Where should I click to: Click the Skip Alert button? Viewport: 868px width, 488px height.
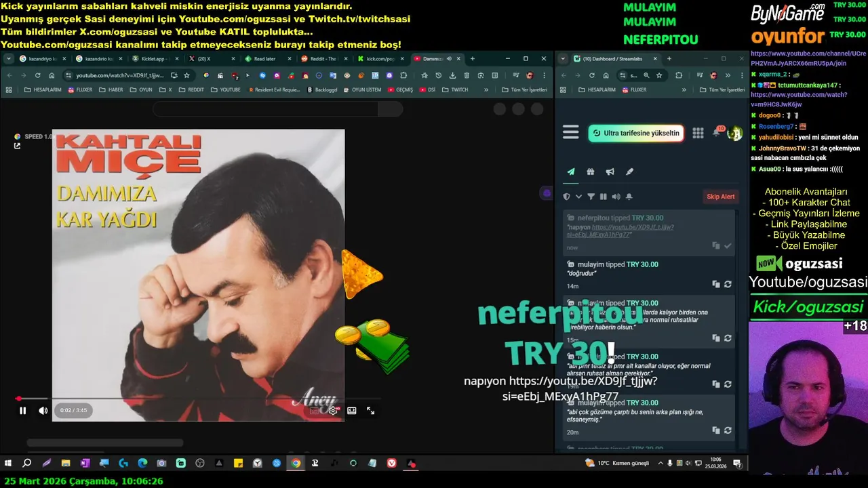coord(721,197)
